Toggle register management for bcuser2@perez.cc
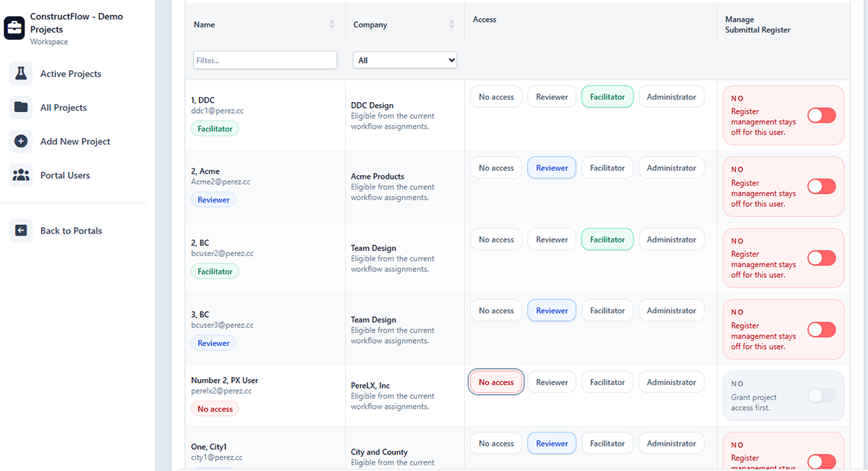Screen dimensions: 868x471 pyautogui.click(x=822, y=258)
